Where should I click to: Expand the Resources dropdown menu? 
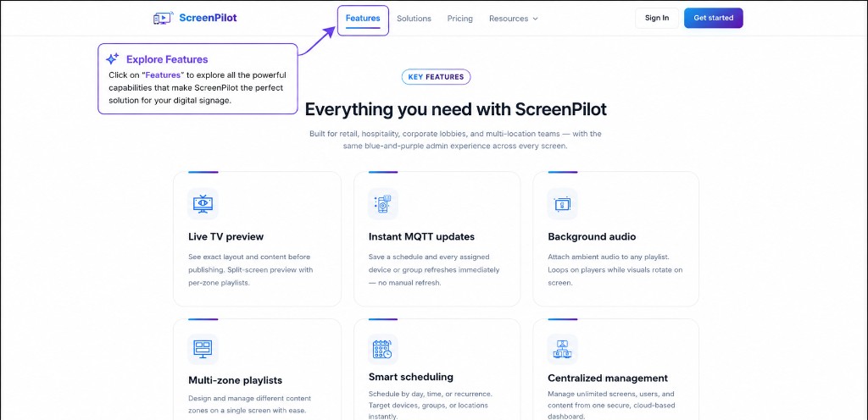click(514, 19)
